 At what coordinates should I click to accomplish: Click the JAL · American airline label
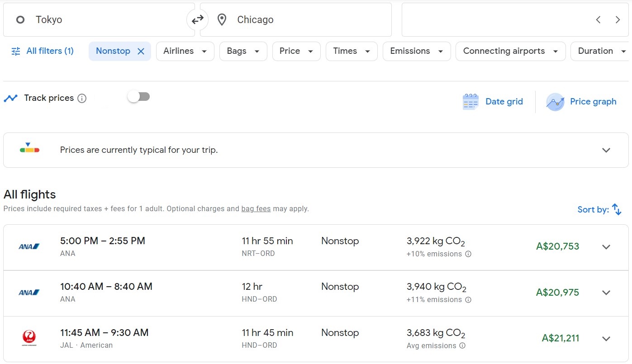86,345
